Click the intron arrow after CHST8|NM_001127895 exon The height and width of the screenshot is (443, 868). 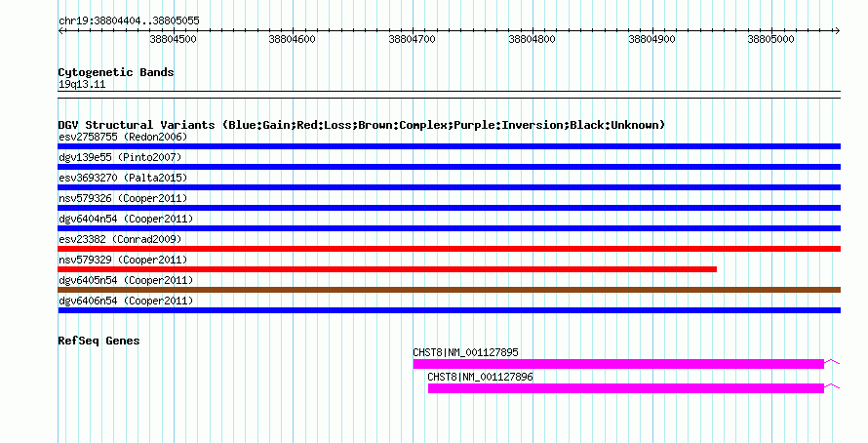(x=832, y=362)
